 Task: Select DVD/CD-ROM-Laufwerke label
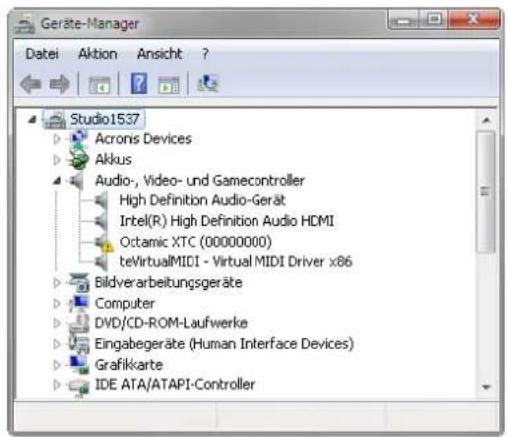(x=171, y=323)
